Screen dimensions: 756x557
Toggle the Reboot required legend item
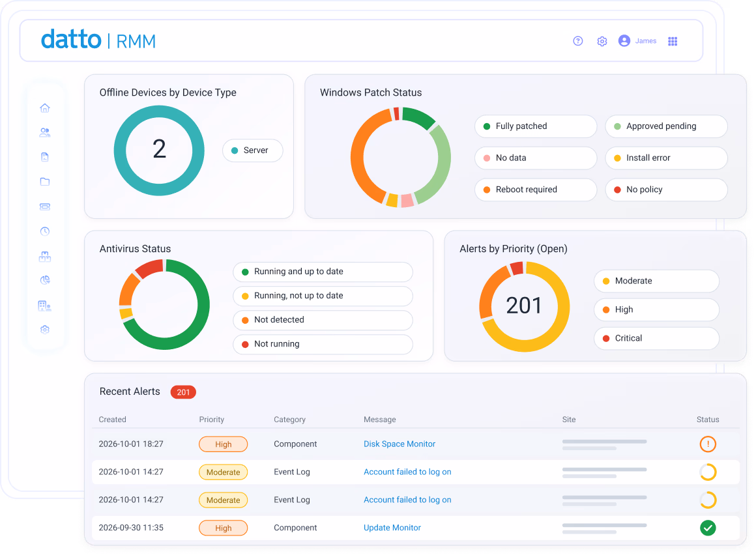536,190
